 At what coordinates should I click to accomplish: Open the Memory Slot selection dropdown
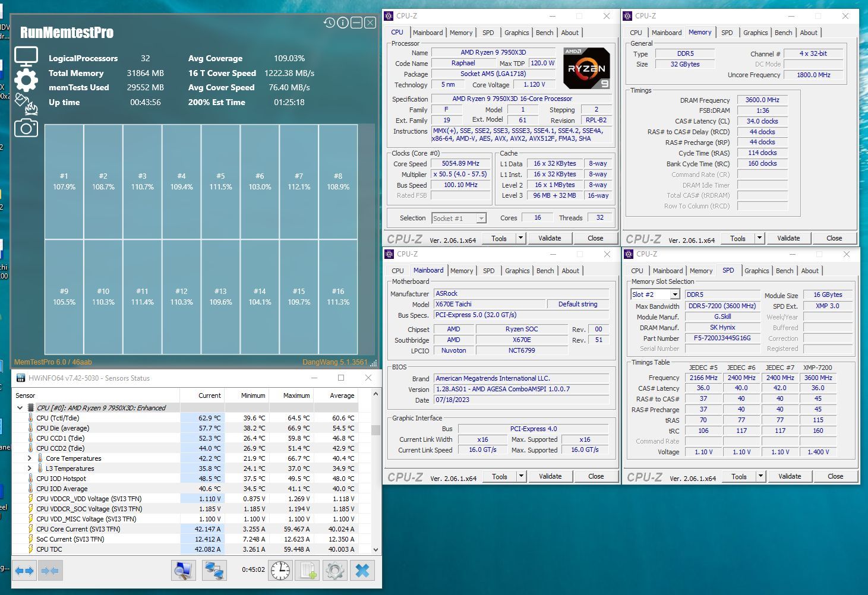pos(675,294)
